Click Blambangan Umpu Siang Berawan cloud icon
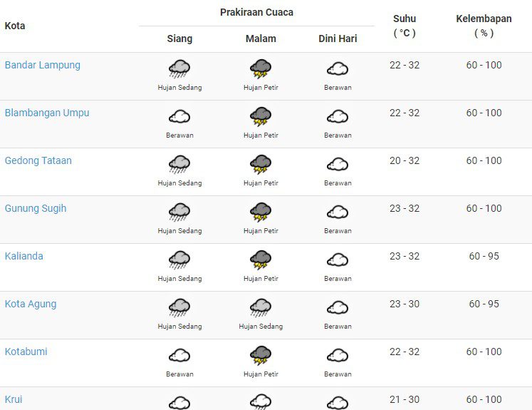The height and width of the screenshot is (410, 532). point(179,116)
